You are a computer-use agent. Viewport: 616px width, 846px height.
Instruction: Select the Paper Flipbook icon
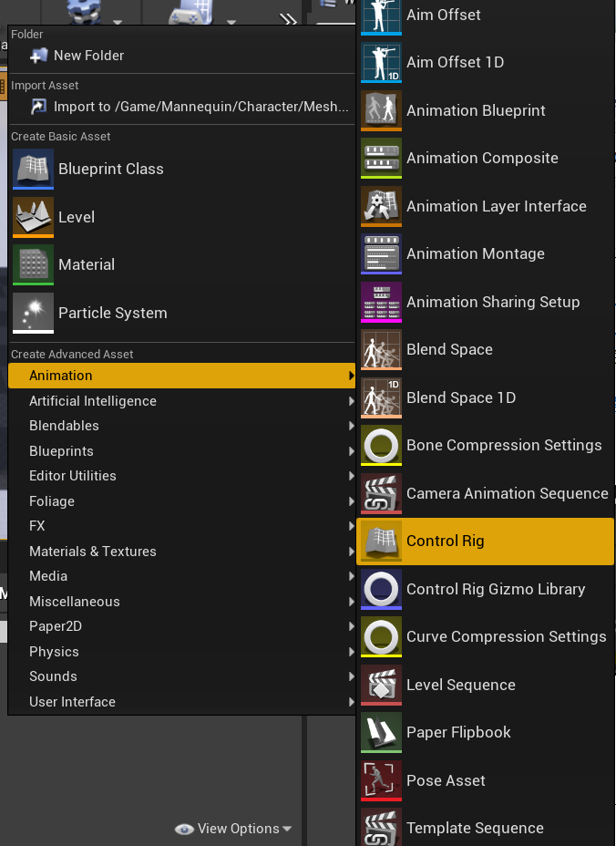pyautogui.click(x=381, y=732)
